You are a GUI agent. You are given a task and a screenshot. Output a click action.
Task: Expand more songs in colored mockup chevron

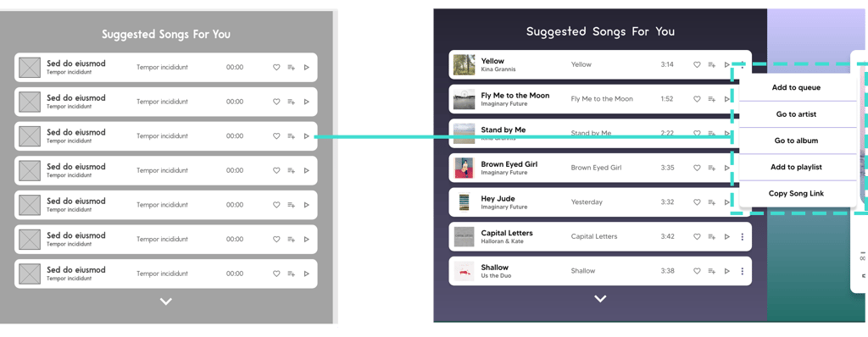click(600, 299)
